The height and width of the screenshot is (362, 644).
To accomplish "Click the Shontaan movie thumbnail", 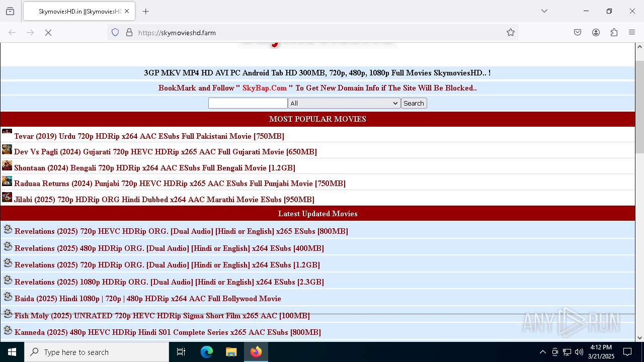I will pos(7,165).
